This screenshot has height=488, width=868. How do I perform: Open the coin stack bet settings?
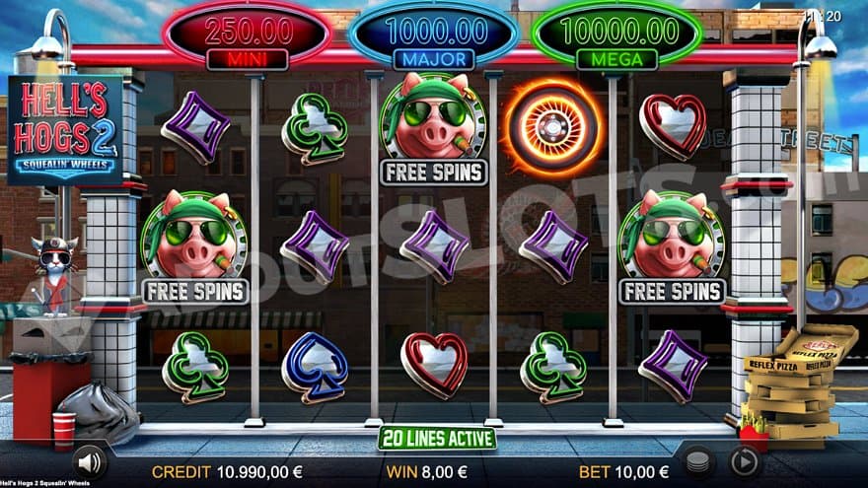tap(697, 461)
